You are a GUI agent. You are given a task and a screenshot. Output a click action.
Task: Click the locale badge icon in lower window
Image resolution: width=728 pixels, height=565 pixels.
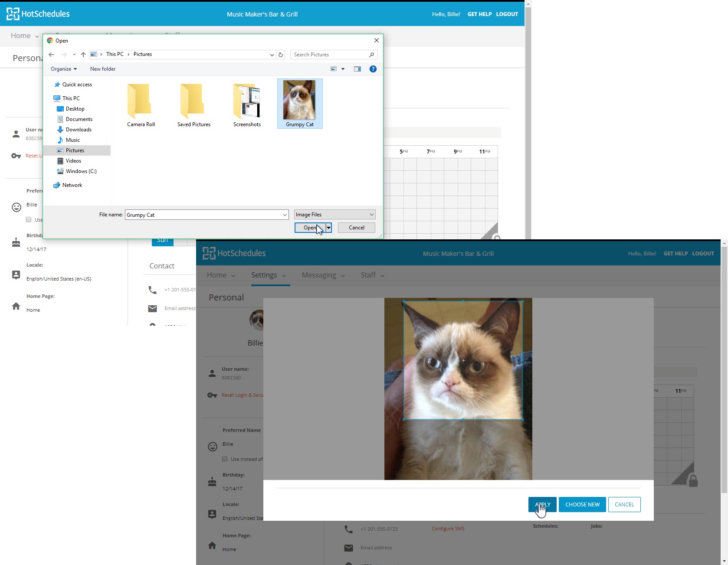(212, 514)
